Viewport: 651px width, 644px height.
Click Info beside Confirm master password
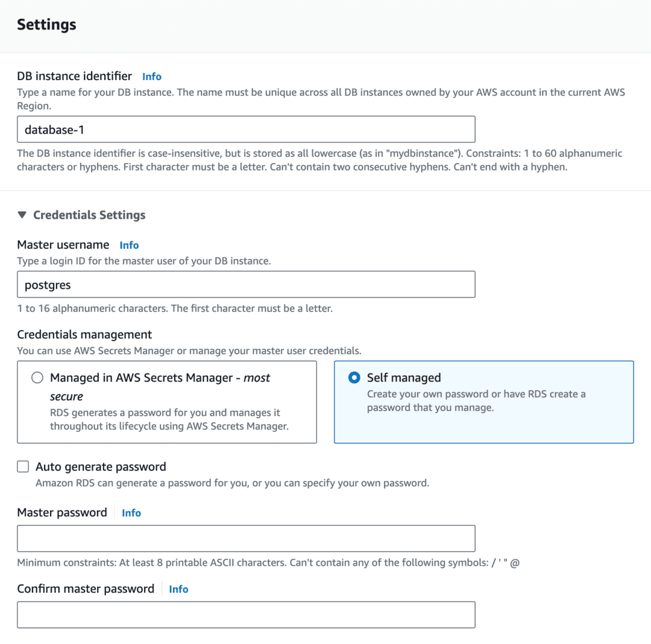178,589
